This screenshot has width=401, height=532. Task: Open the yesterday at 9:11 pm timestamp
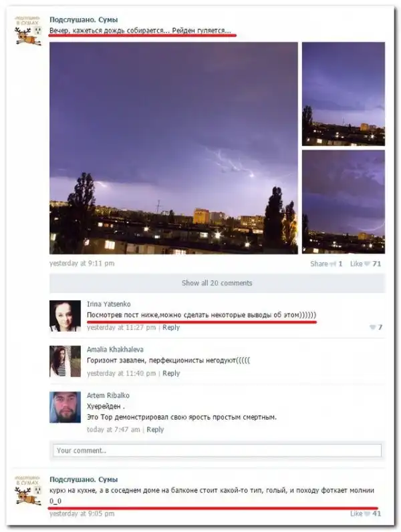(82, 263)
